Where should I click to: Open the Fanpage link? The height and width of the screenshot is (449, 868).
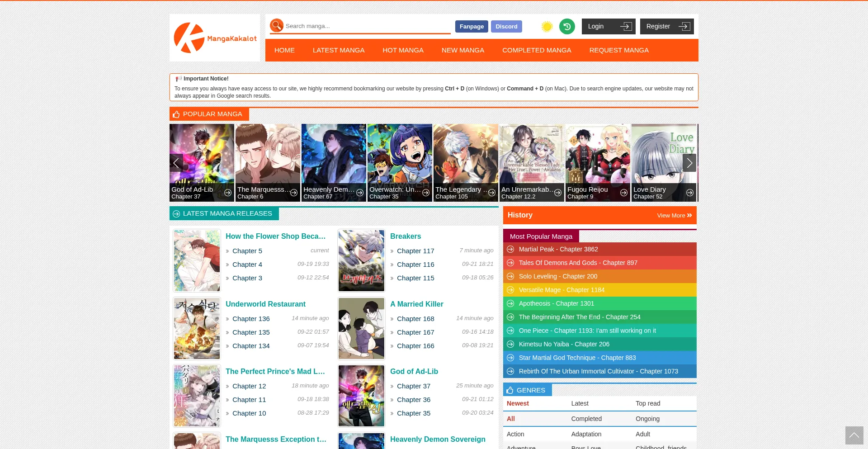(472, 27)
